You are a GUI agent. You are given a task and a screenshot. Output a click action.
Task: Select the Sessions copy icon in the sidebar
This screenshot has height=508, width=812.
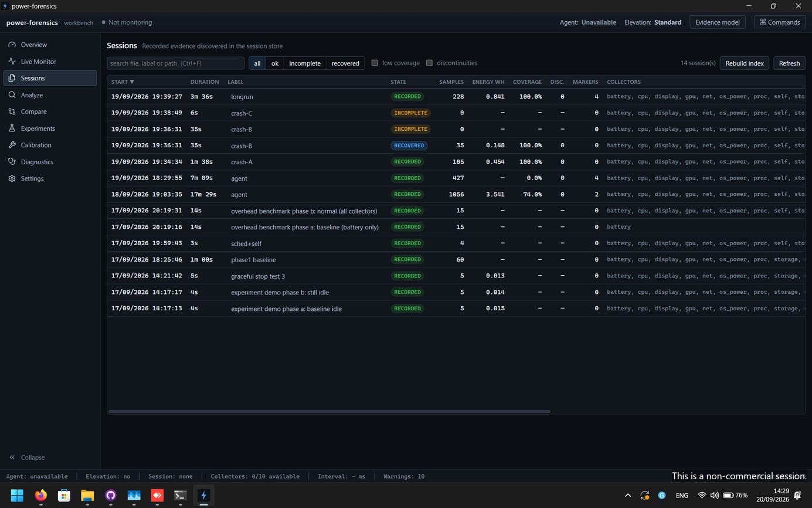[12, 78]
